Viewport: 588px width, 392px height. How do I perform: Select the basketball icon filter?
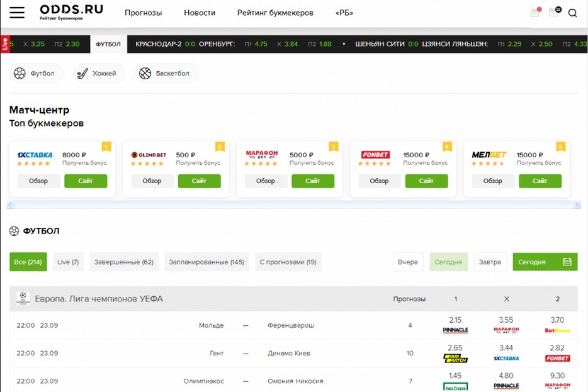144,73
